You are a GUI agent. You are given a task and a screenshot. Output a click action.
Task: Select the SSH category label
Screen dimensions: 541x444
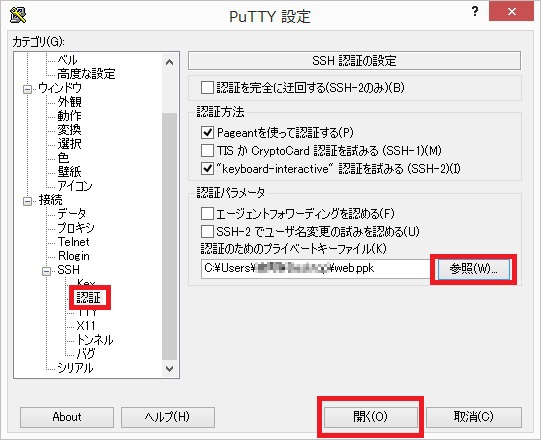(x=68, y=270)
